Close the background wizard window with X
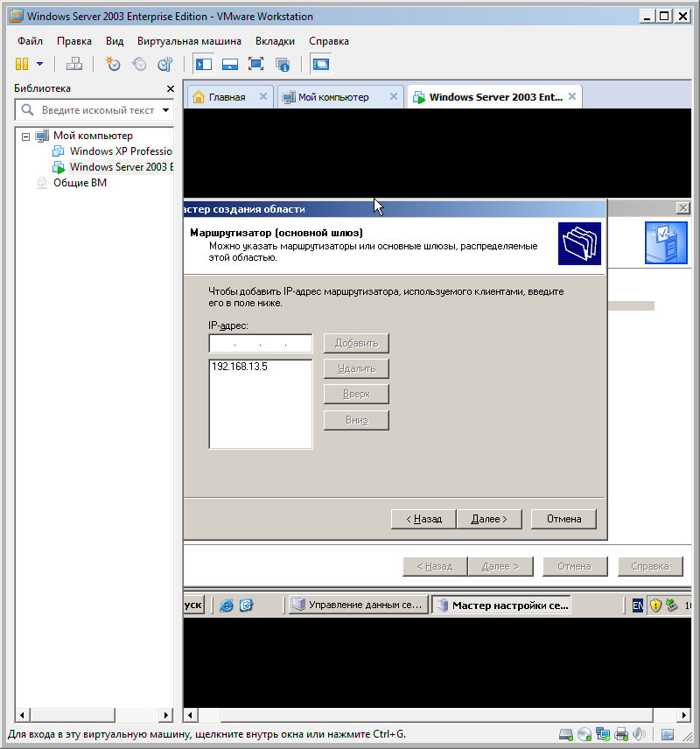Screen dimensions: 700x749 click(x=683, y=208)
